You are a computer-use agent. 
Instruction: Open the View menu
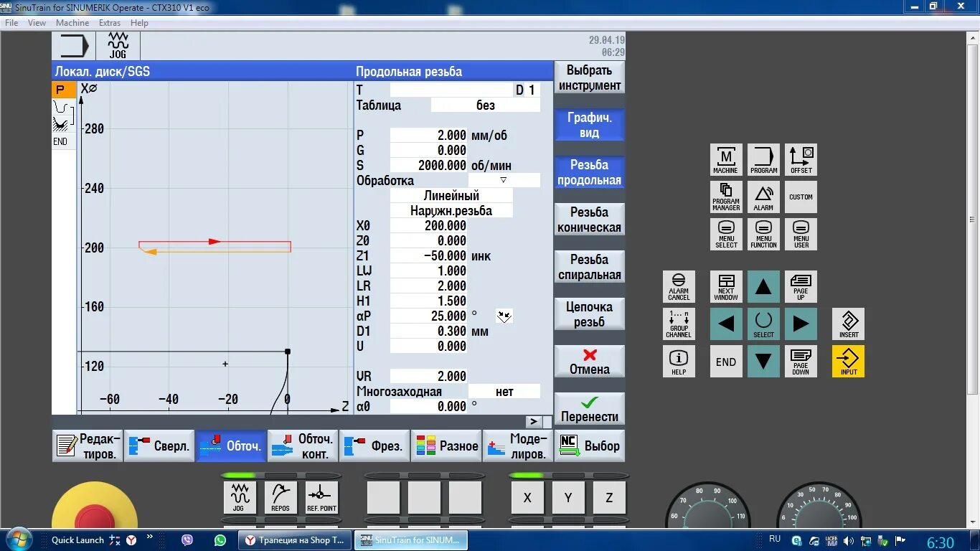[37, 23]
